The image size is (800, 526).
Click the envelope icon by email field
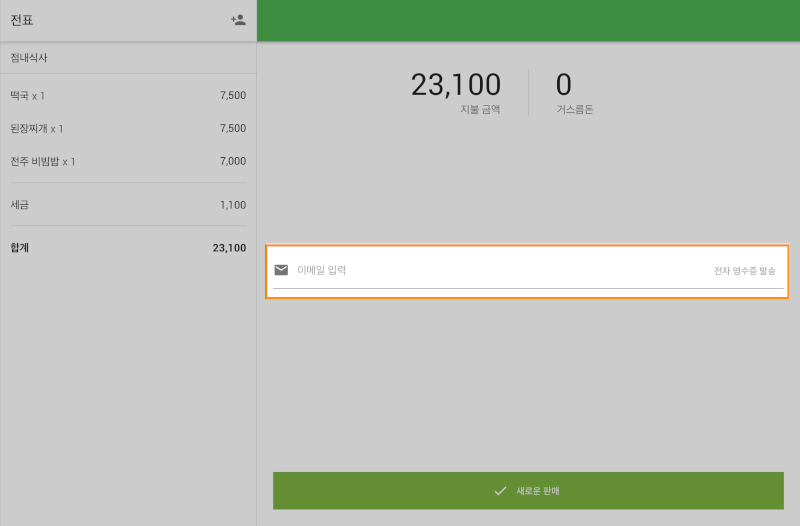[281, 270]
